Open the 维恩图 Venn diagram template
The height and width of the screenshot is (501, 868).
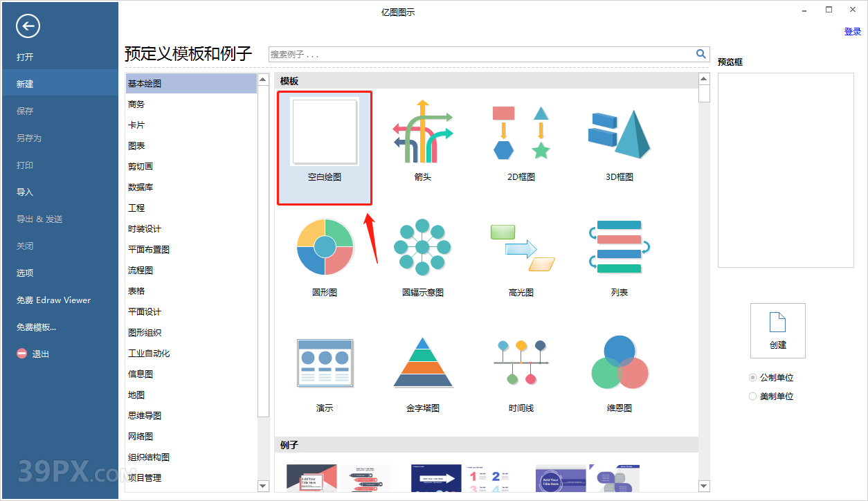click(620, 362)
